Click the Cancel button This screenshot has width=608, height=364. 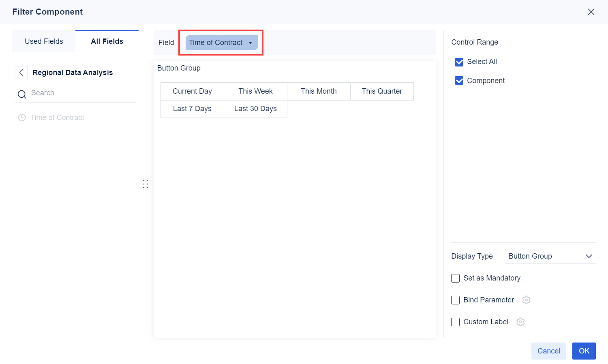(x=548, y=351)
